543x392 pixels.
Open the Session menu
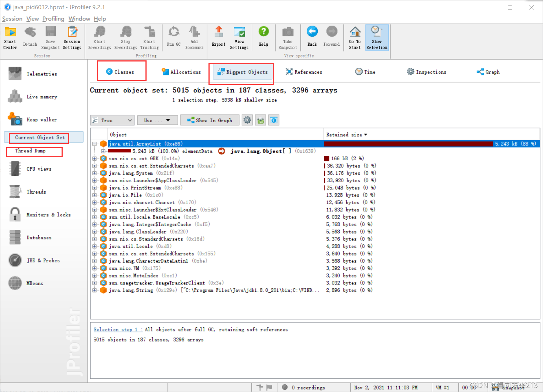(x=12, y=19)
